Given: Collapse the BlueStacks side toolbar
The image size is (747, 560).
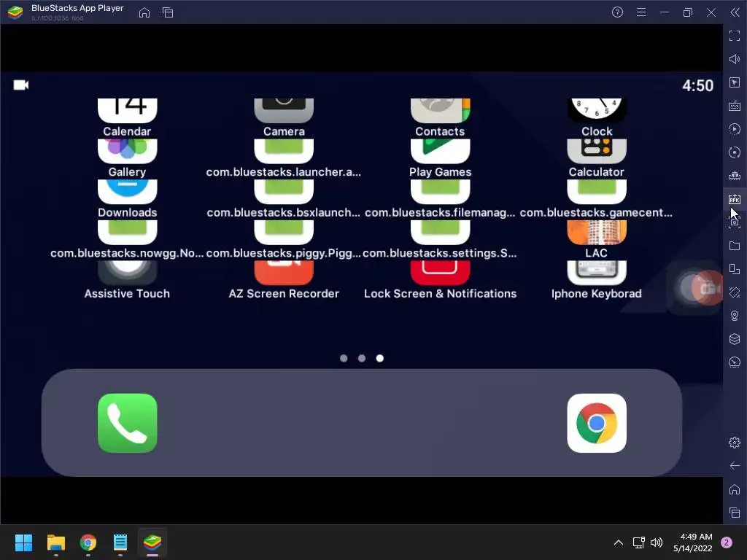Looking at the screenshot, I should pyautogui.click(x=735, y=12).
